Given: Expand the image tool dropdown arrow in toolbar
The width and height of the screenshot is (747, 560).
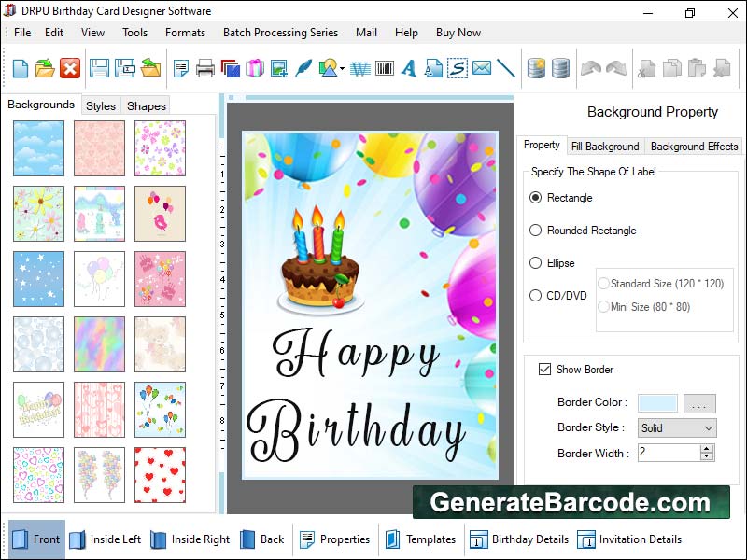Looking at the screenshot, I should (343, 69).
